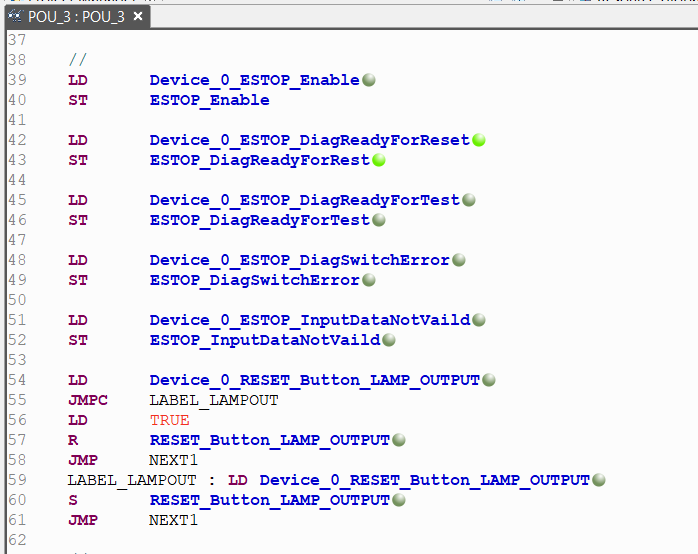Click the JMP instruction on line 58

click(x=83, y=460)
